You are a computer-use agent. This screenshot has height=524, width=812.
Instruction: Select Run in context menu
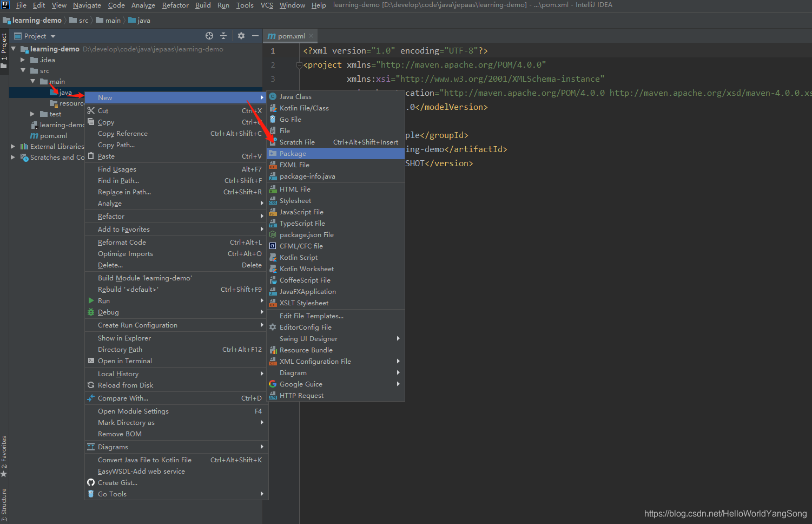pyautogui.click(x=176, y=300)
